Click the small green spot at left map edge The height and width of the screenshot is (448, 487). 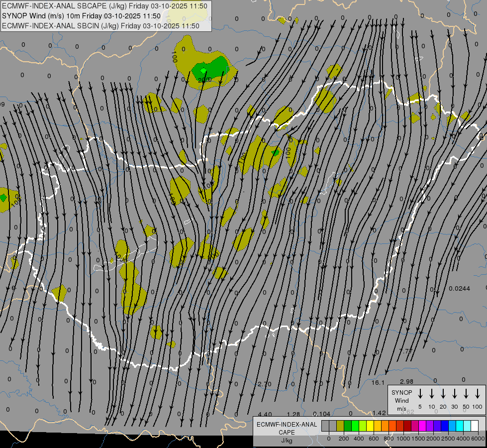(3, 197)
